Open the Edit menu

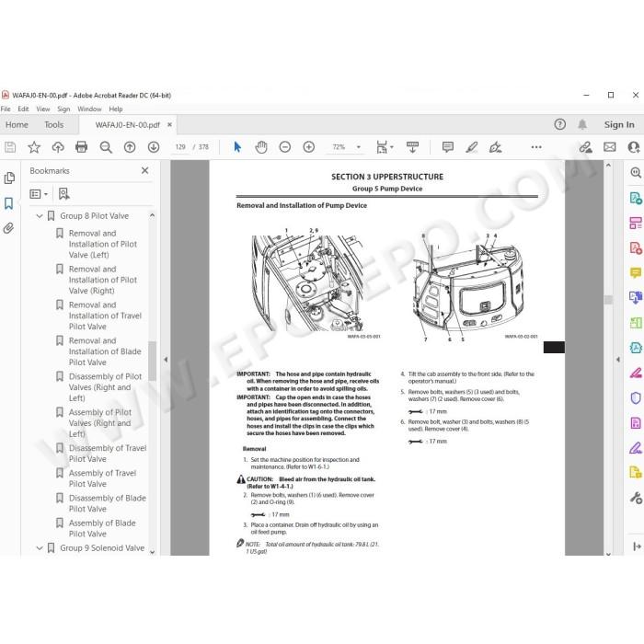coord(23,109)
